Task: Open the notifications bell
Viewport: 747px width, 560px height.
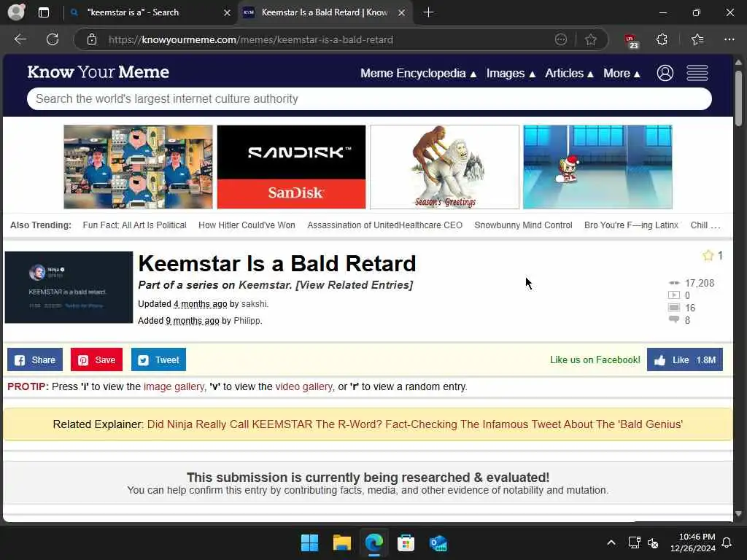Action: pyautogui.click(x=727, y=542)
